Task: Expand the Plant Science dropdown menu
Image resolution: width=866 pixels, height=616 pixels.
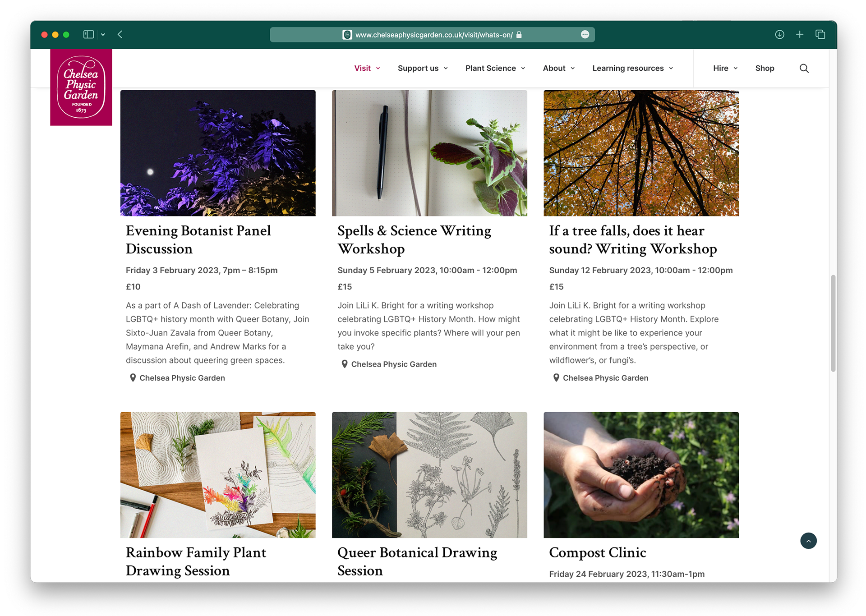Action: tap(495, 68)
